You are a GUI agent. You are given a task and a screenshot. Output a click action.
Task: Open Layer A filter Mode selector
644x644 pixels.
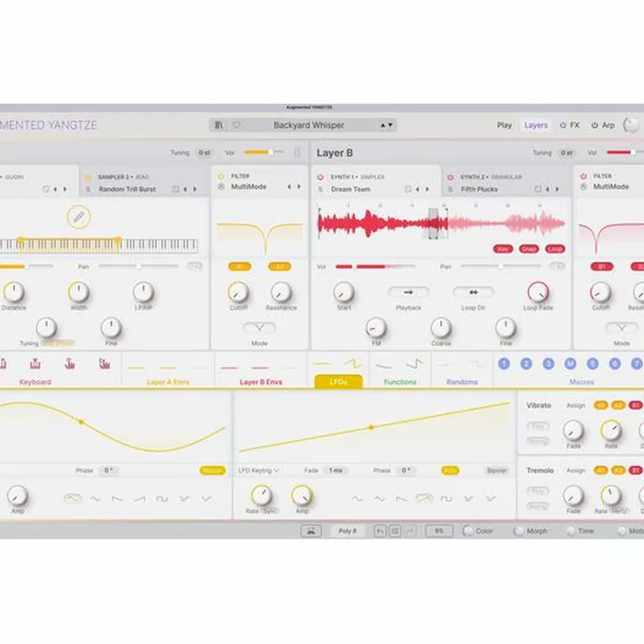(x=259, y=327)
